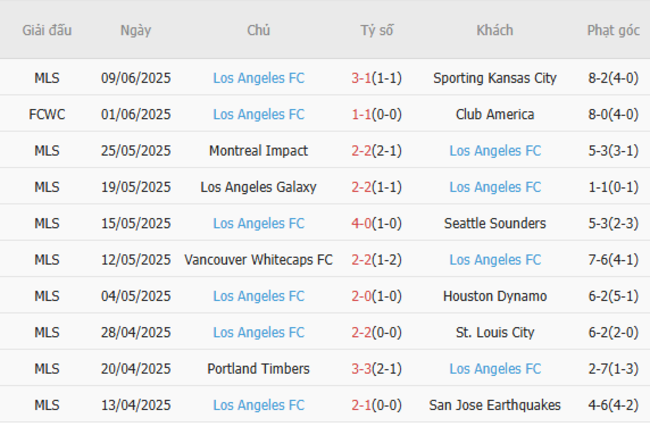Viewport: 650px width, 435px height.
Task: Click the St. Louis City team
Action: tap(495, 332)
